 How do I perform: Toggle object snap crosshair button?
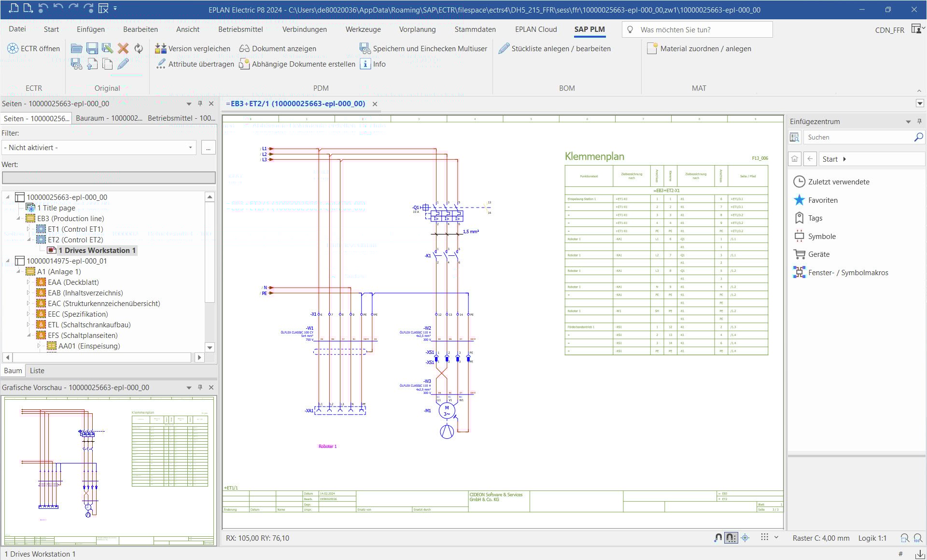point(745,538)
